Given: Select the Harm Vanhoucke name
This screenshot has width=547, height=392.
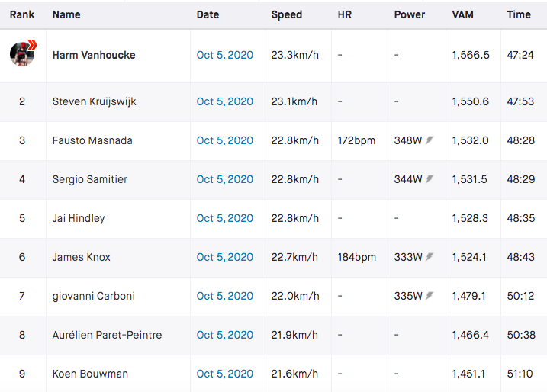Looking at the screenshot, I should point(94,55).
